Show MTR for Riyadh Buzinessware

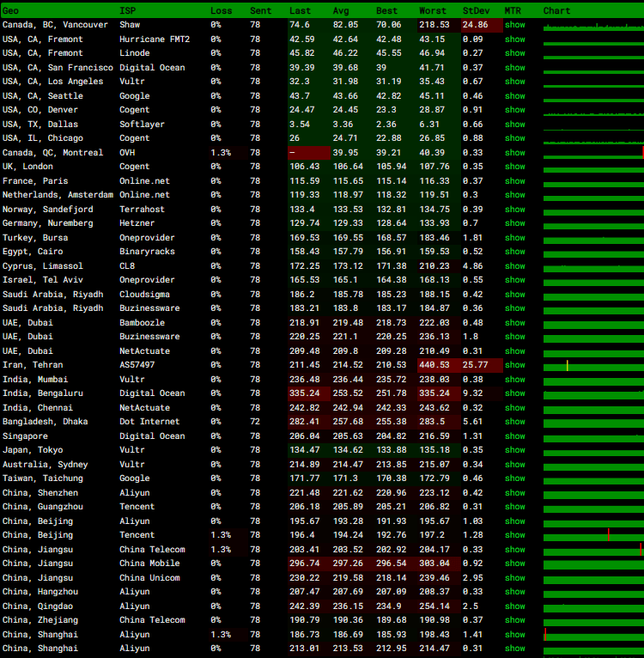pyautogui.click(x=515, y=308)
